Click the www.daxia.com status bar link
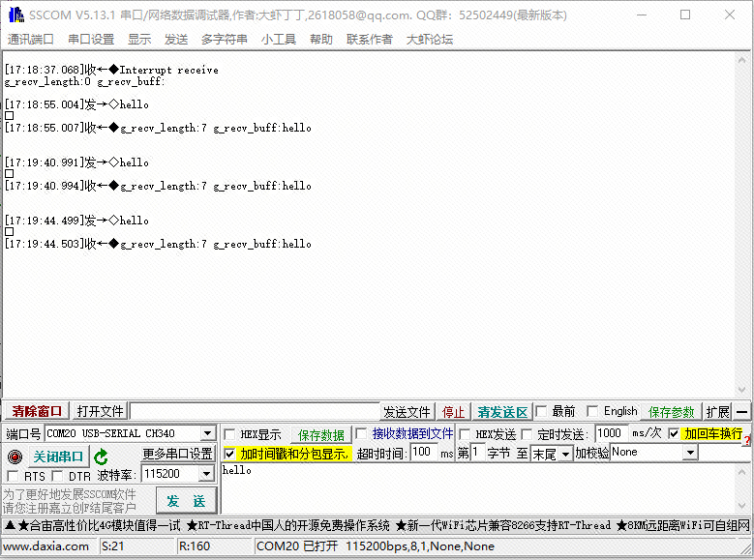This screenshot has height=560, width=754. coord(45,546)
